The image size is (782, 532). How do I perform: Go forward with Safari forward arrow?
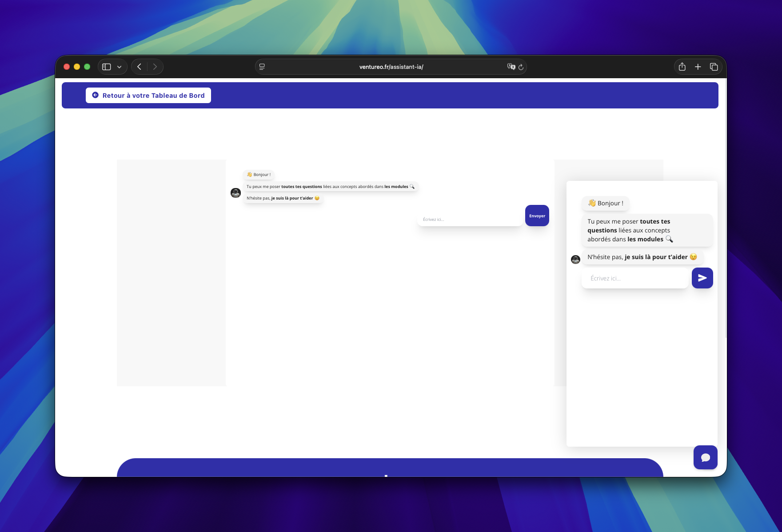(155, 67)
